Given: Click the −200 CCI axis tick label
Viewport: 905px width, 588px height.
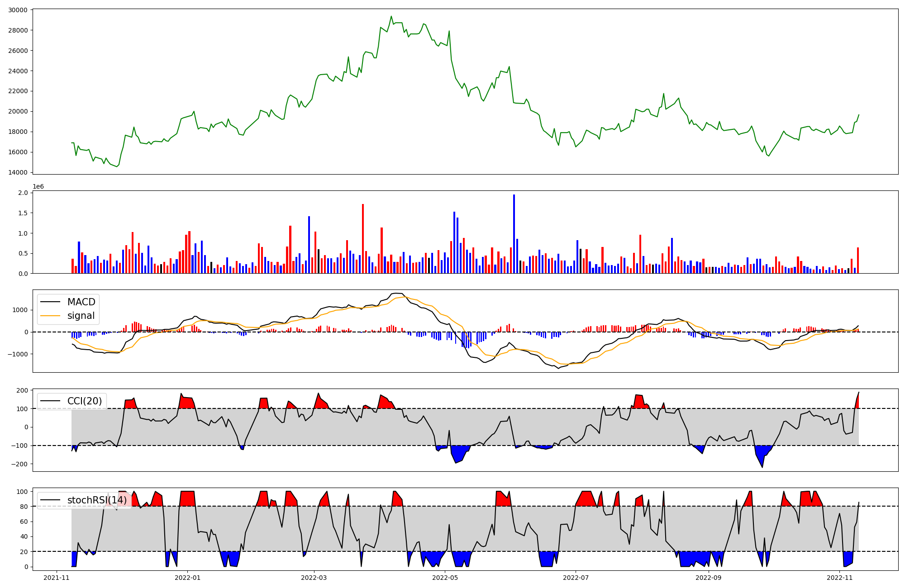Looking at the screenshot, I should click(19, 464).
